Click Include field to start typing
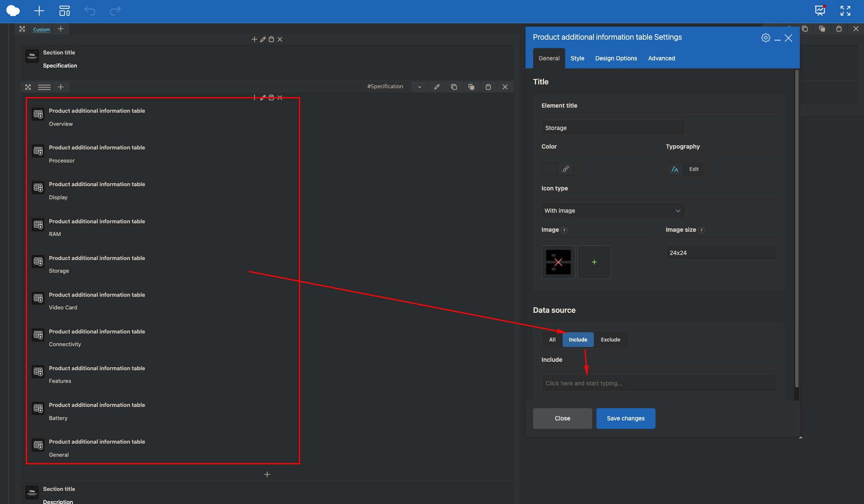Screen dimensions: 864x504 659,383
